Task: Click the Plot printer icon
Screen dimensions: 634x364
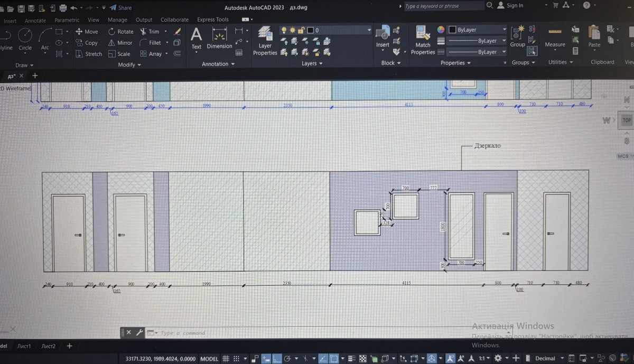Action: click(63, 8)
